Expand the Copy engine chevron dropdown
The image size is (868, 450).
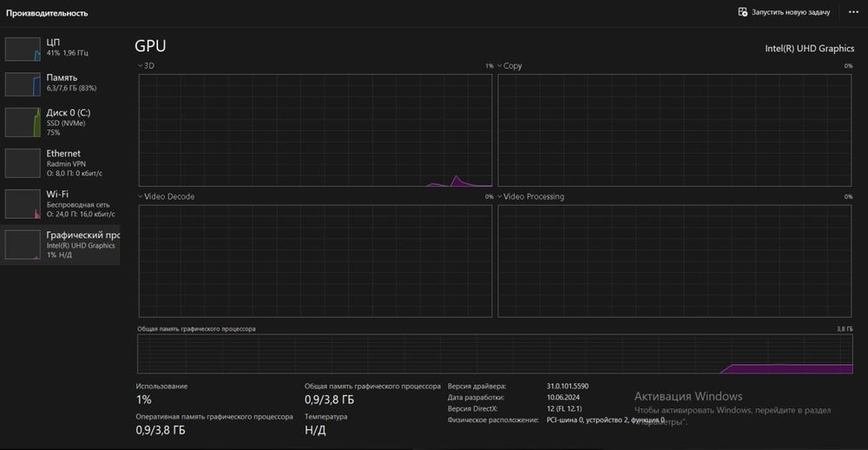pyautogui.click(x=500, y=66)
